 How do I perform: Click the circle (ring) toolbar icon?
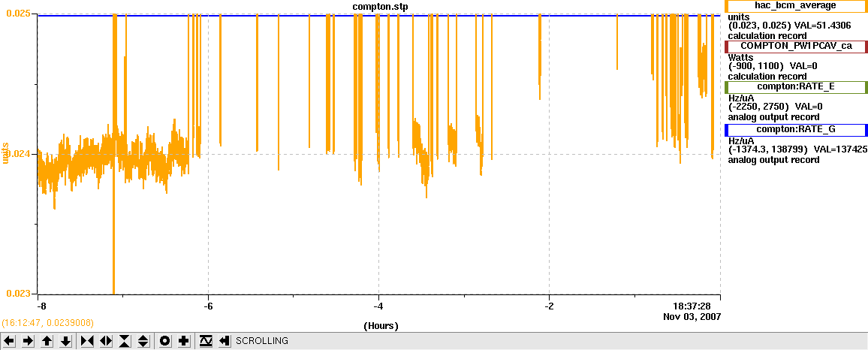[165, 341]
